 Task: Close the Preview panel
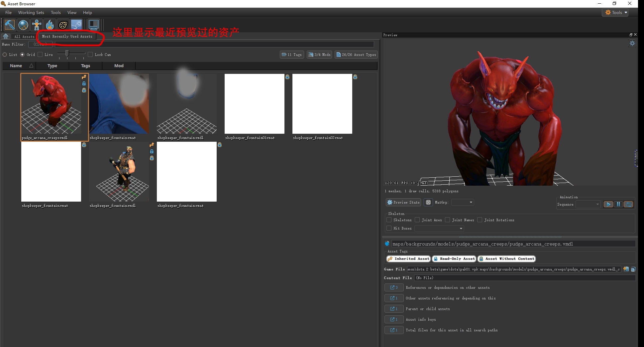[x=635, y=35]
